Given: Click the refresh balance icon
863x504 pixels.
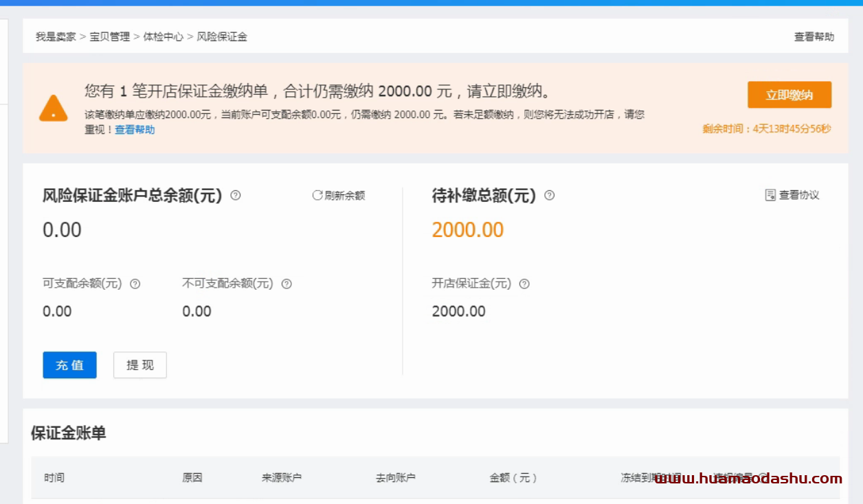Looking at the screenshot, I should click(317, 196).
